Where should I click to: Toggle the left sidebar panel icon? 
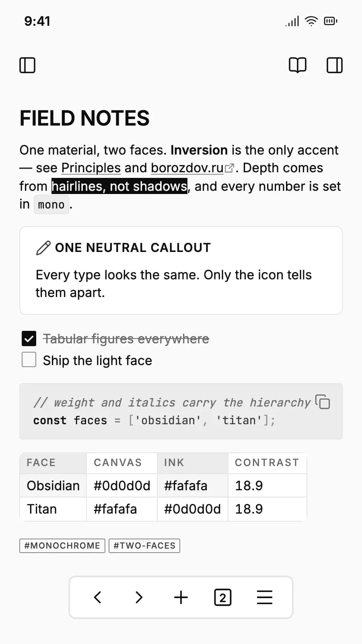pos(27,65)
